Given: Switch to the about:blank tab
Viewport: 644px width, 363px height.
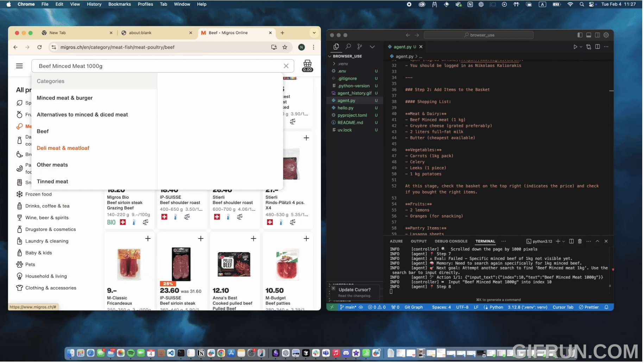Looking at the screenshot, I should tap(157, 33).
